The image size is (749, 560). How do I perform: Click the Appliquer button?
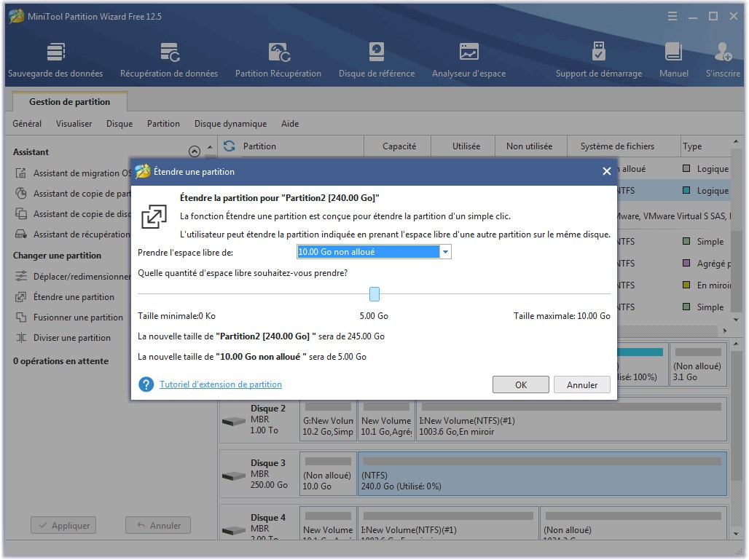click(x=63, y=525)
